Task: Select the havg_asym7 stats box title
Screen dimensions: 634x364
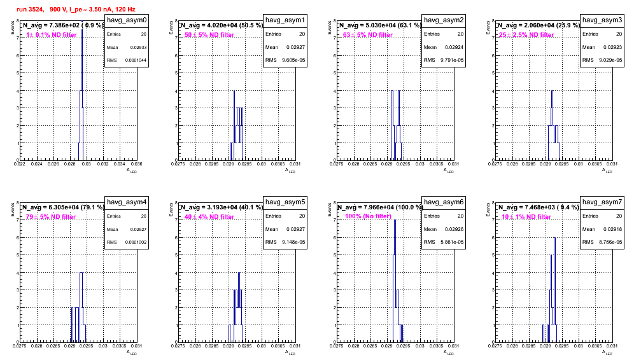Action: click(x=602, y=202)
